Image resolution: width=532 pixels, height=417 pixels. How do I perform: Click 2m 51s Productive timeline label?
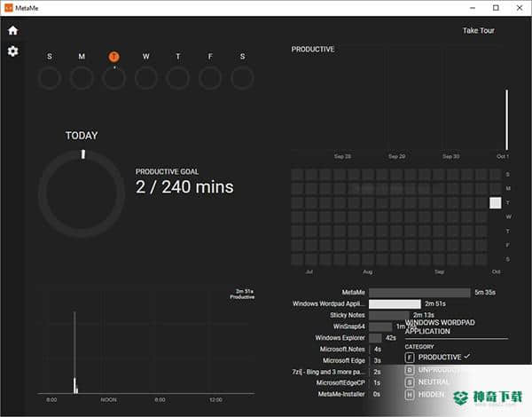tap(242, 294)
